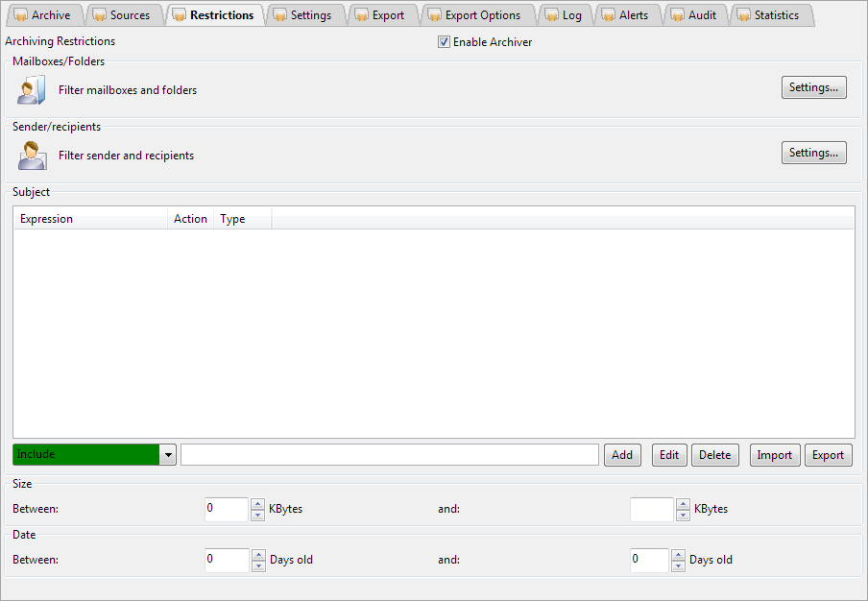Click Settings button for Mailboxes/Folders
Screen dimensions: 868x601
coord(813,87)
